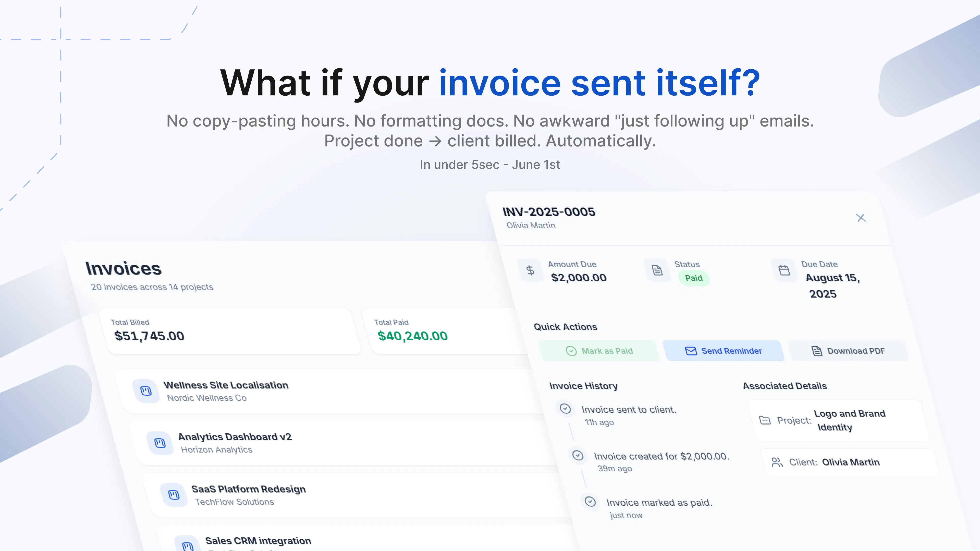
Task: Click the 'Invoice sent to client.' history entry
Action: coord(629,409)
